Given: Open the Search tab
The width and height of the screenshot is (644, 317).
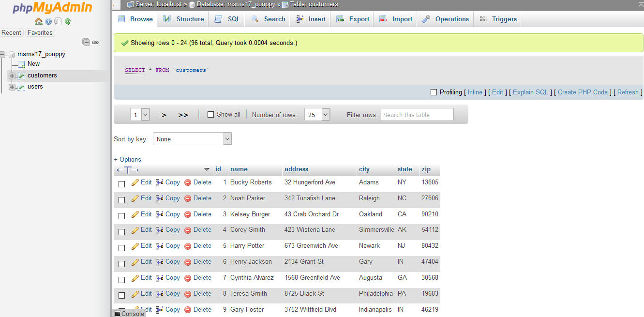Looking at the screenshot, I should [268, 19].
